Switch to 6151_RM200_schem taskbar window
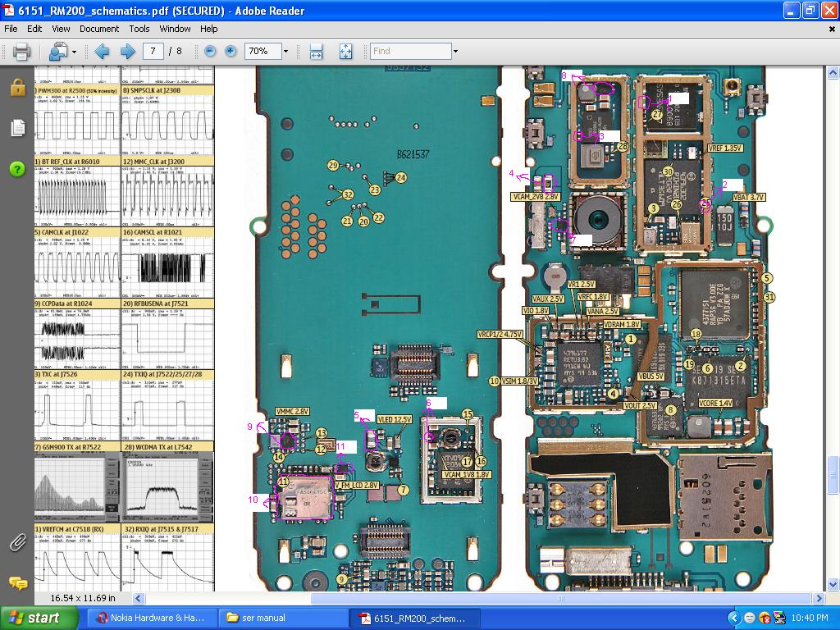Screen dimensions: 840x630 click(414, 619)
